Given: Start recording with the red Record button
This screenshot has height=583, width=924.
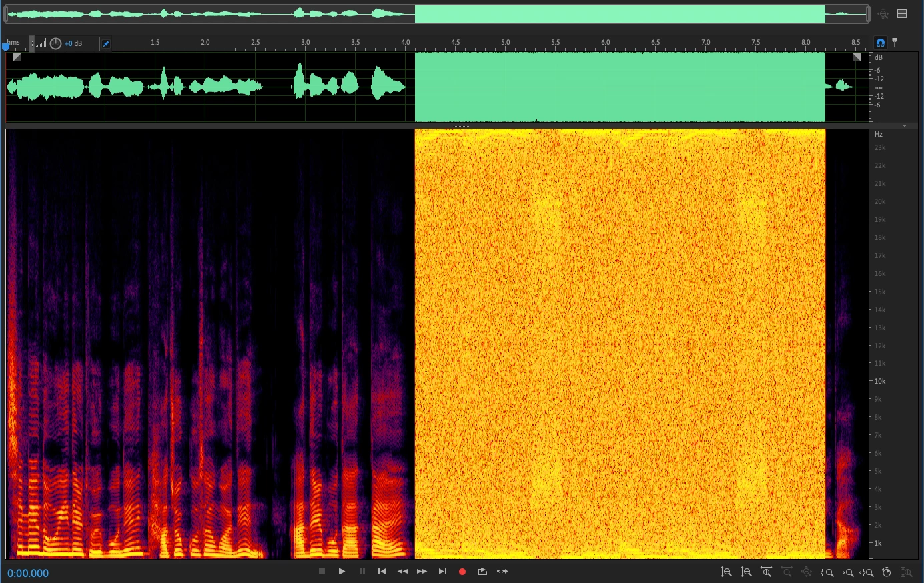Looking at the screenshot, I should click(462, 572).
